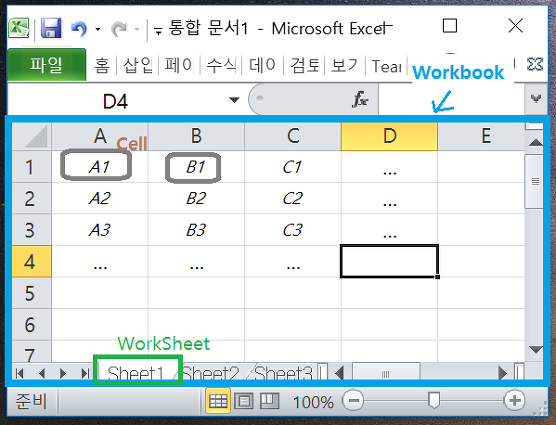Click cell containing C2
Viewport: 556px width, 425px height.
293,198
